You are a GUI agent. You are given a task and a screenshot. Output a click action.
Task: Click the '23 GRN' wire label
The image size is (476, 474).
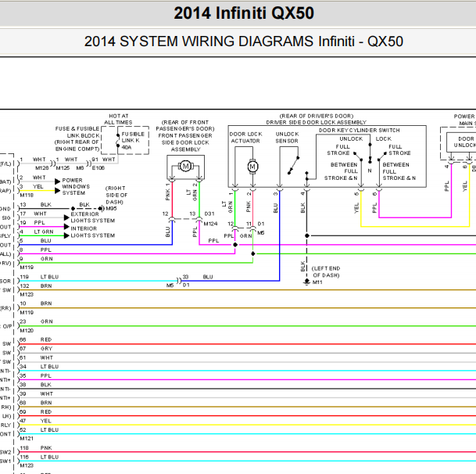pyautogui.click(x=37, y=321)
